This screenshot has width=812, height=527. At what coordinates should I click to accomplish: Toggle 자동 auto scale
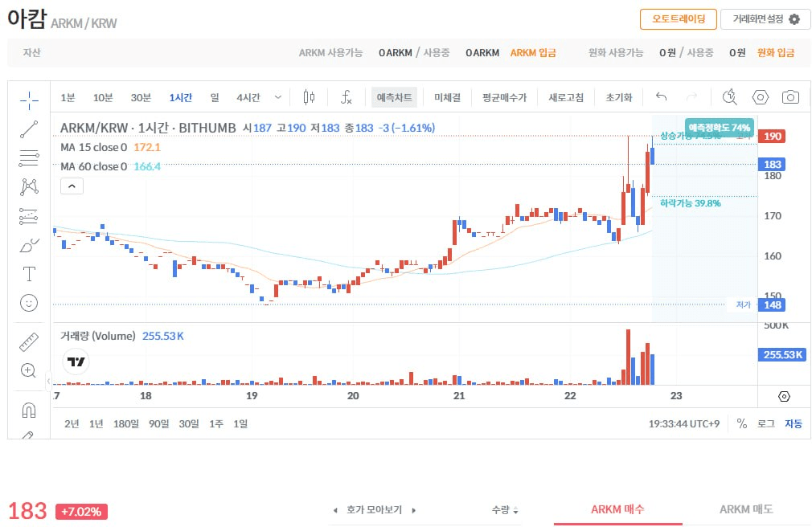pyautogui.click(x=794, y=423)
